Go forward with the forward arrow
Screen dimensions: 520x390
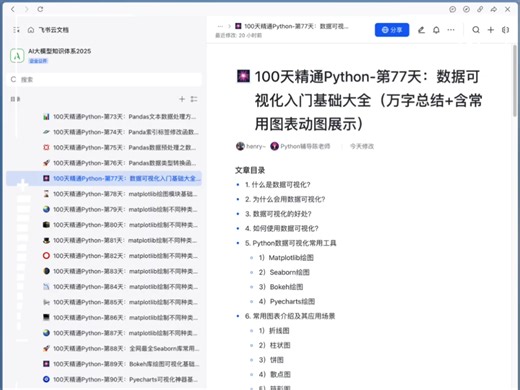(x=27, y=9)
